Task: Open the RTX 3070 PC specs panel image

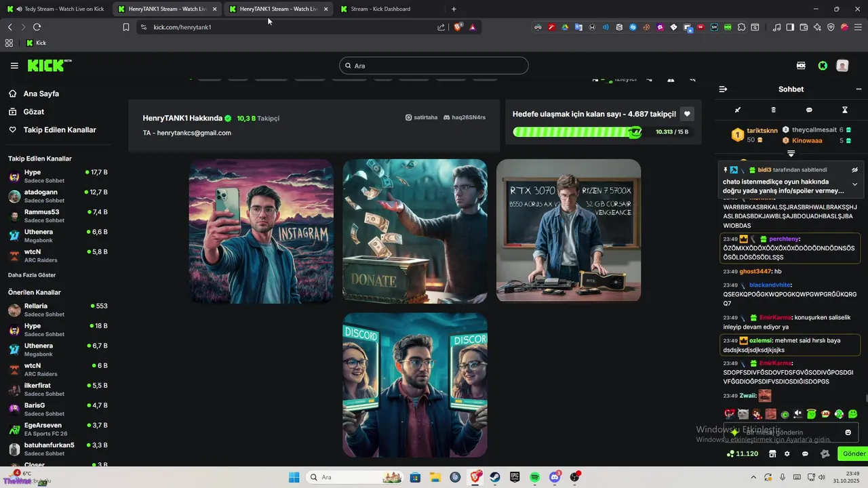Action: [568, 230]
